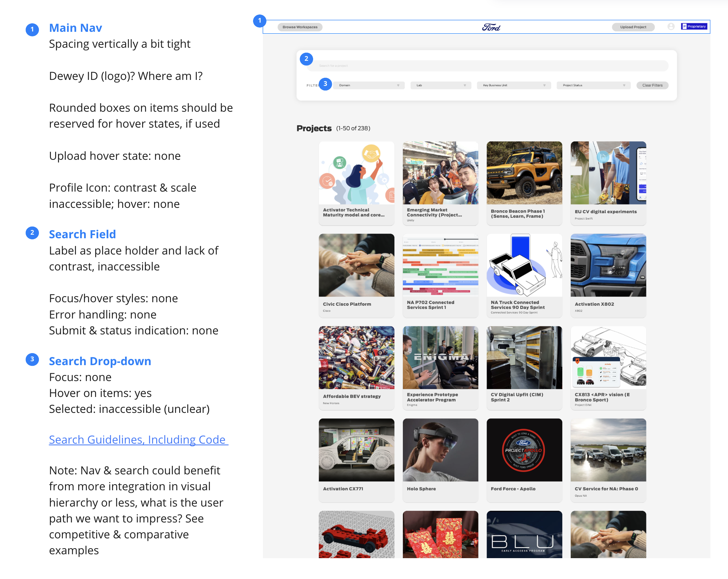Image resolution: width=728 pixels, height=579 pixels.
Task: Open Activator Technical Maturity model project thumbnail
Action: click(x=357, y=173)
